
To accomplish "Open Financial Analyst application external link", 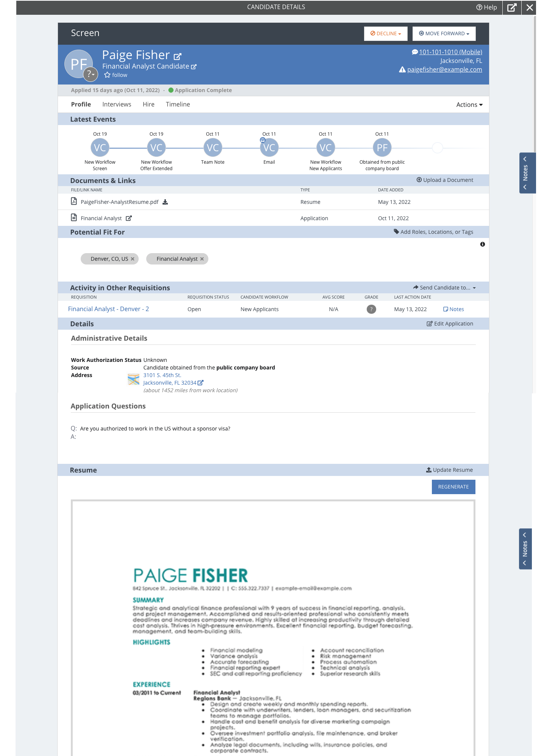I will point(129,218).
